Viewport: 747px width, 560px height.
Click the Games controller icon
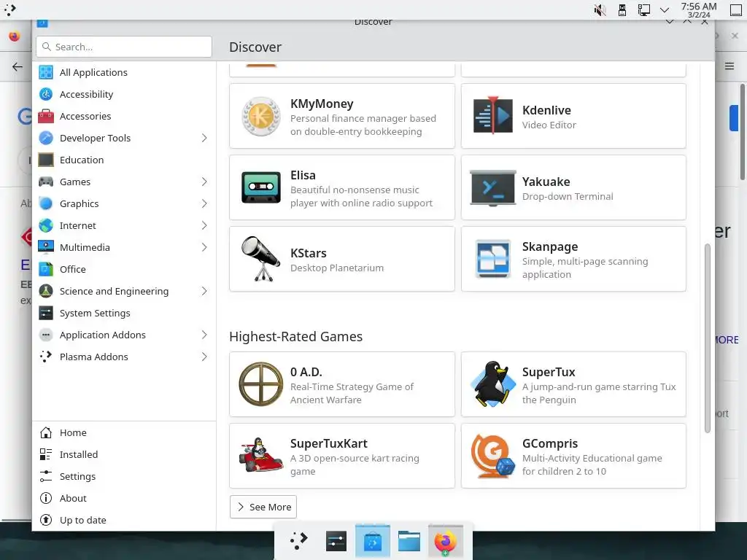click(46, 182)
